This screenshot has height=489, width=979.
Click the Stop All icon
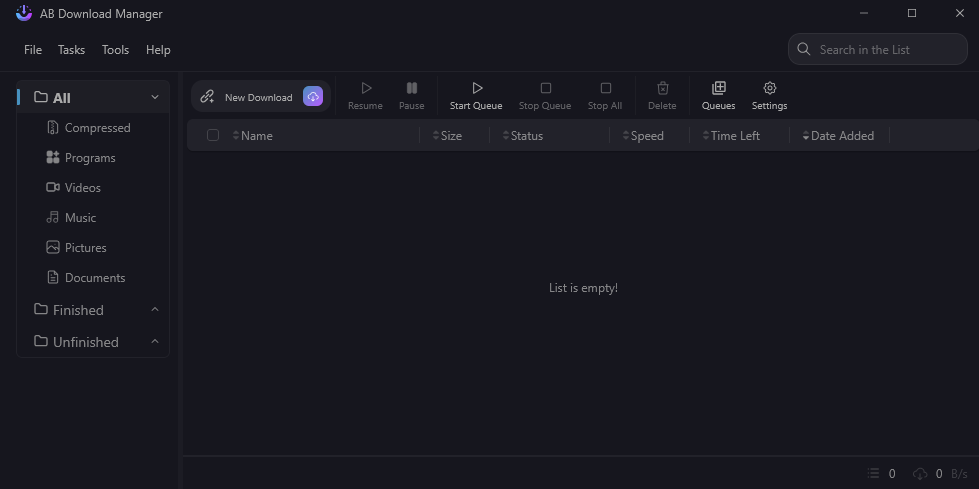coord(605,89)
